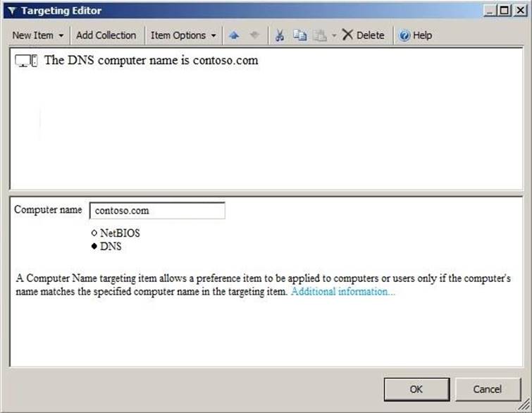Select the NetBIOS radio option
The image size is (532, 413).
point(94,233)
